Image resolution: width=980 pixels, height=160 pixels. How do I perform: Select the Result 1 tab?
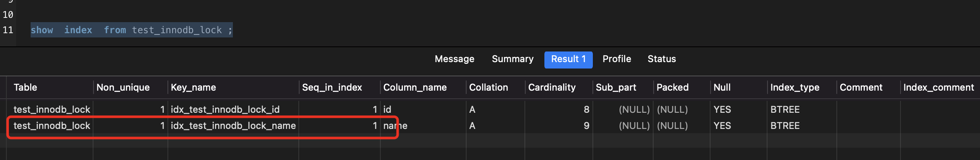tap(568, 60)
